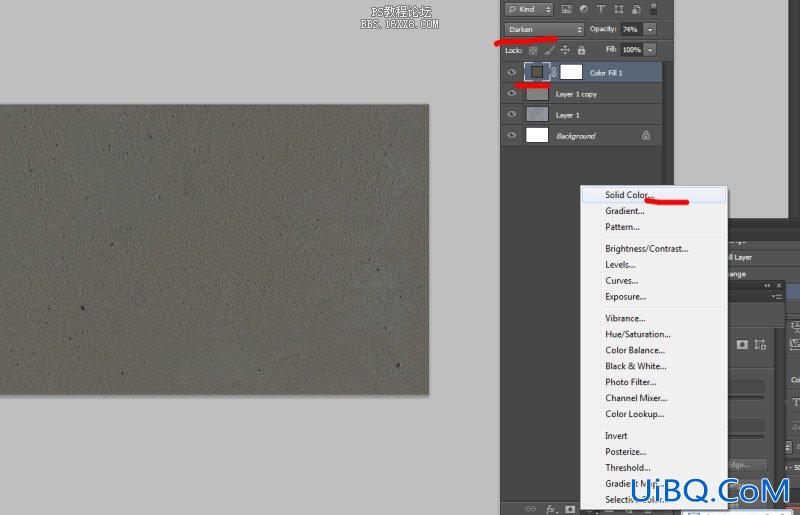Screen dimensions: 800x515
Task: Select the 'Layer 1 copy' layer name
Action: (576, 94)
